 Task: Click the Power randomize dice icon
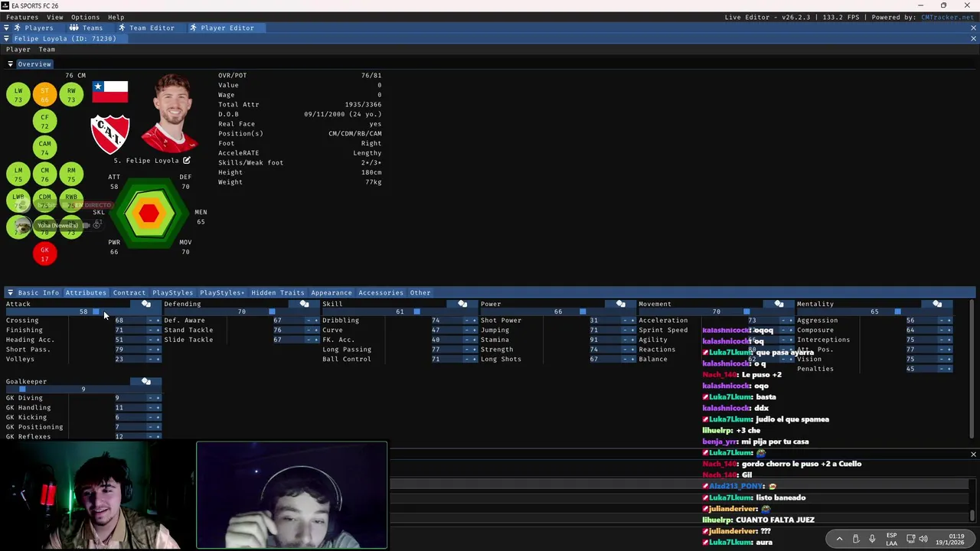pyautogui.click(x=621, y=304)
